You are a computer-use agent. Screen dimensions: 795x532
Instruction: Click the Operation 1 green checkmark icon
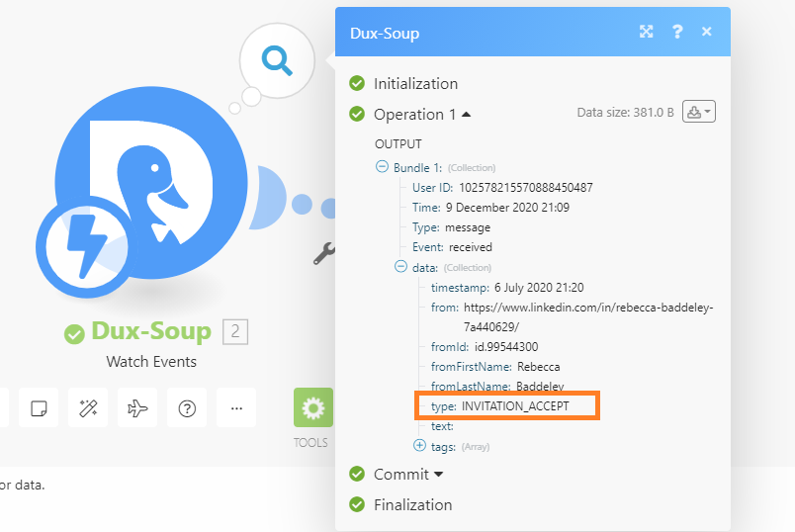(x=357, y=114)
